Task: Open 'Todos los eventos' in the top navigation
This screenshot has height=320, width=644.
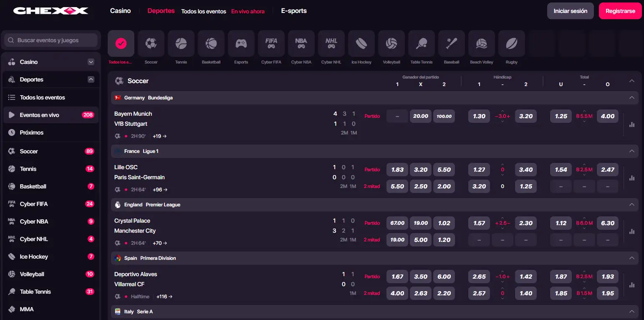Action: [x=204, y=12]
